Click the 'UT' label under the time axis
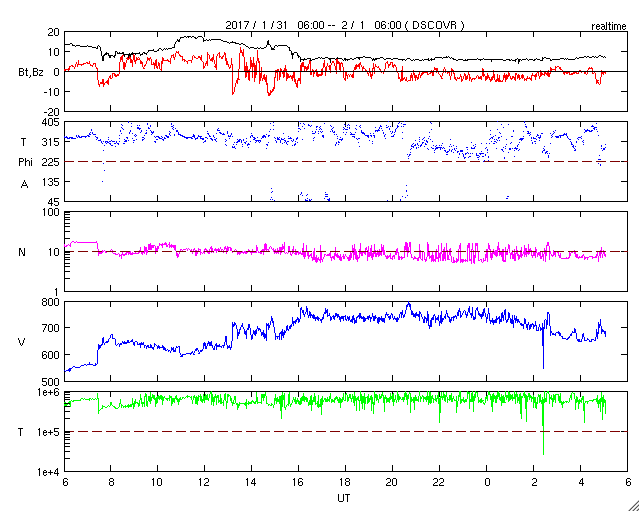This screenshot has height=512, width=640. tap(344, 498)
